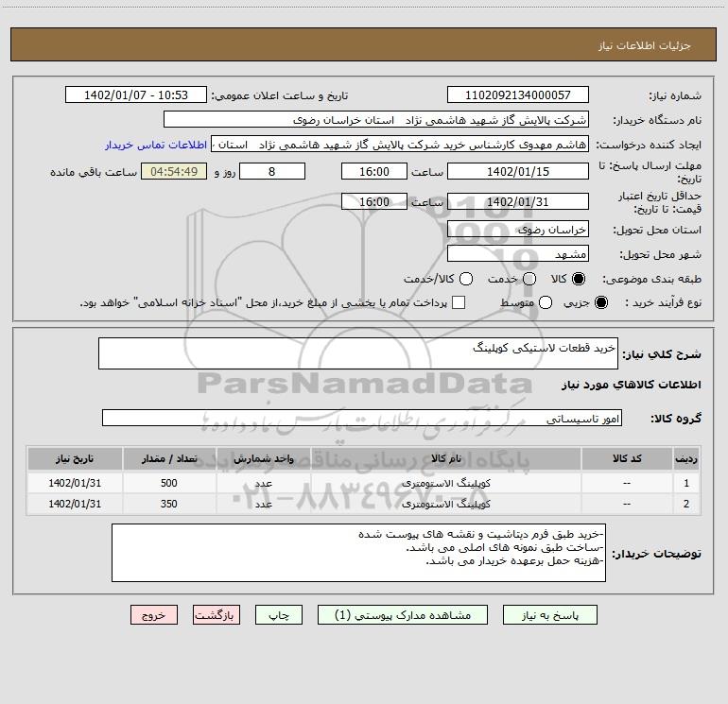Select the خدمت radio button
The height and width of the screenshot is (704, 728).
[529, 279]
